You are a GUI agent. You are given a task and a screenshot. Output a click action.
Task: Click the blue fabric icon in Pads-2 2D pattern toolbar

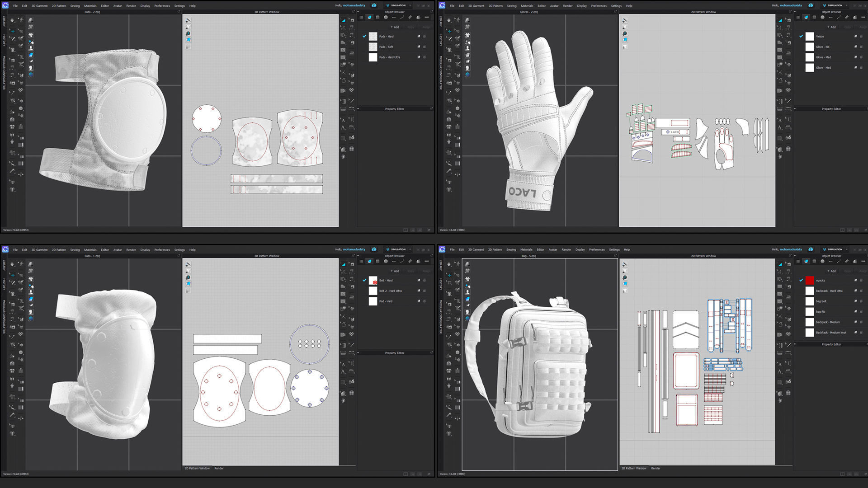[x=188, y=40]
